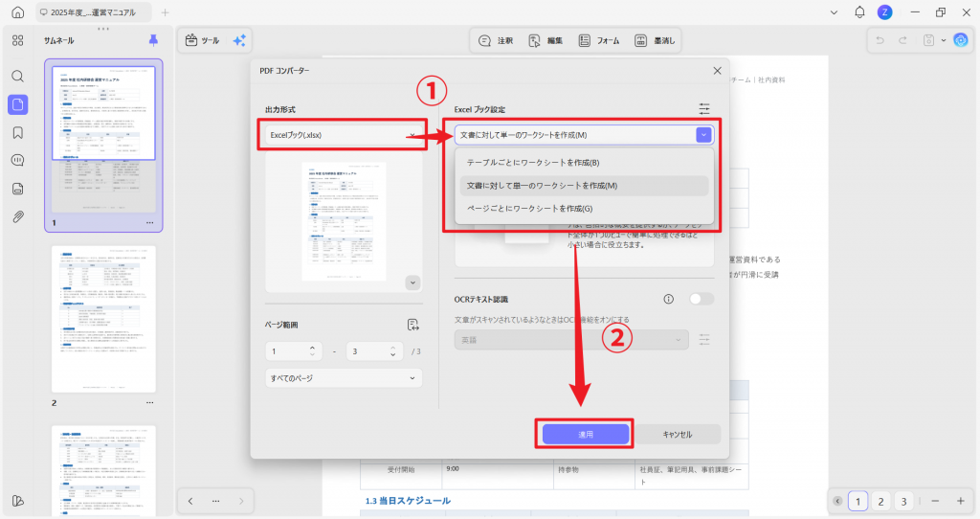Click the page range selection icon beside ページ範囲
This screenshot has width=980, height=519.
(x=412, y=325)
